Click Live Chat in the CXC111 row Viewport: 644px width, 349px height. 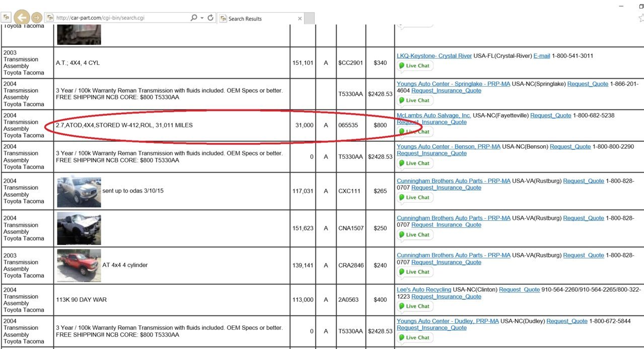(415, 198)
